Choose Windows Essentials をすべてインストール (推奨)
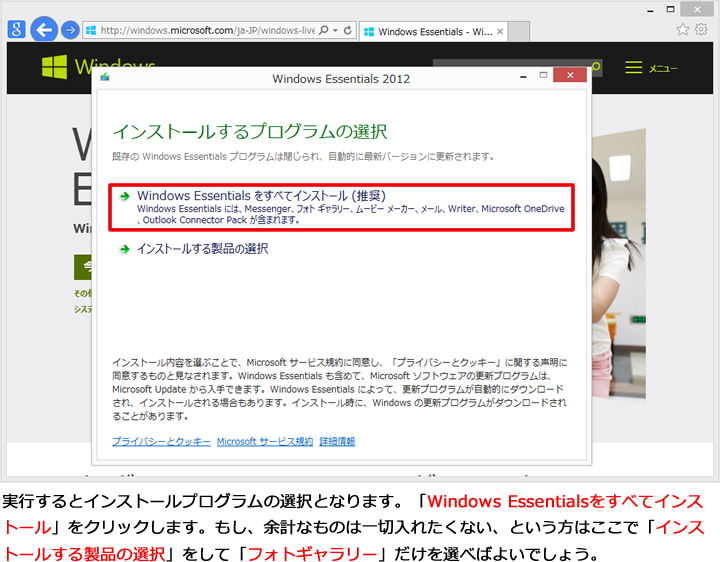 click(x=341, y=208)
